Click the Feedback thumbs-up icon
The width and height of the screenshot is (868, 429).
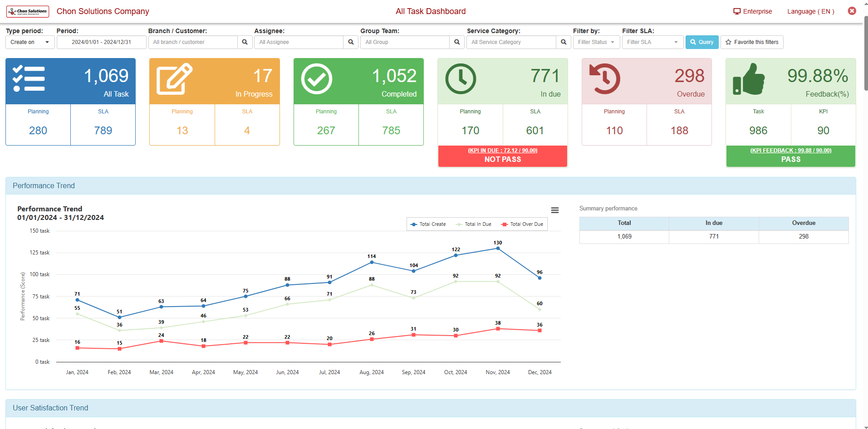pyautogui.click(x=749, y=79)
